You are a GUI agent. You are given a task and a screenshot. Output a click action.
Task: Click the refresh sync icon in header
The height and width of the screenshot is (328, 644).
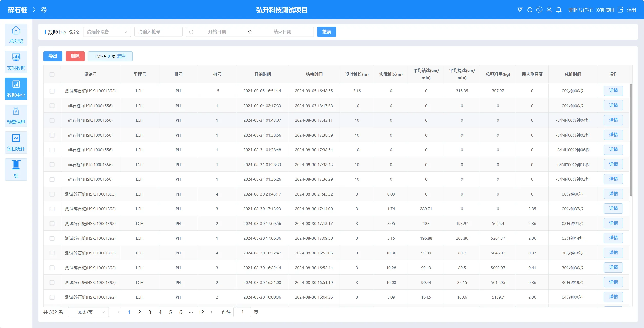click(x=530, y=10)
